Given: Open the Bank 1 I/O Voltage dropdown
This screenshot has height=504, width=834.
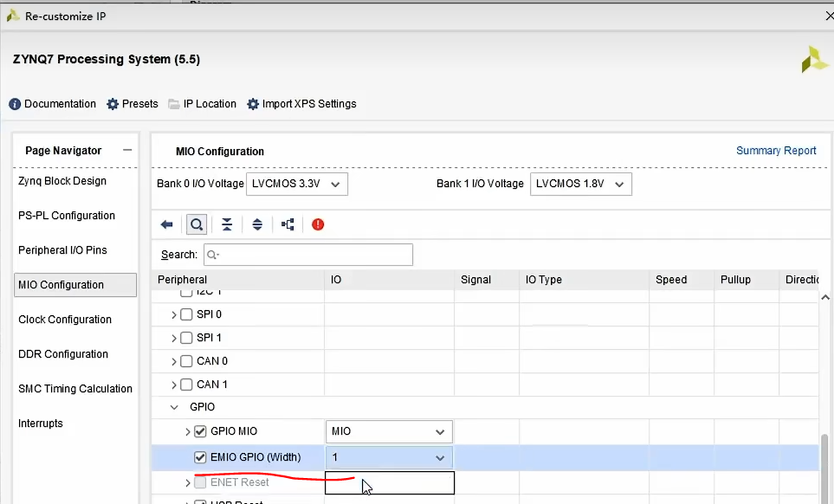Looking at the screenshot, I should coord(581,184).
